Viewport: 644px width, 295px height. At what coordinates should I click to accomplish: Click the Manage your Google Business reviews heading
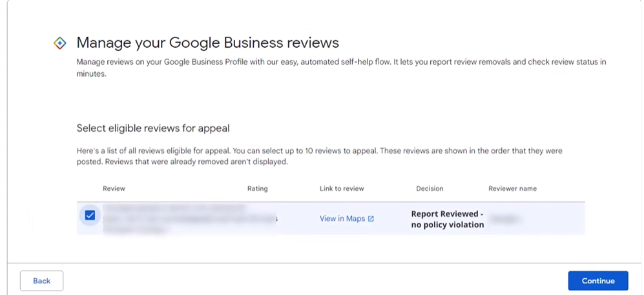[x=207, y=43]
